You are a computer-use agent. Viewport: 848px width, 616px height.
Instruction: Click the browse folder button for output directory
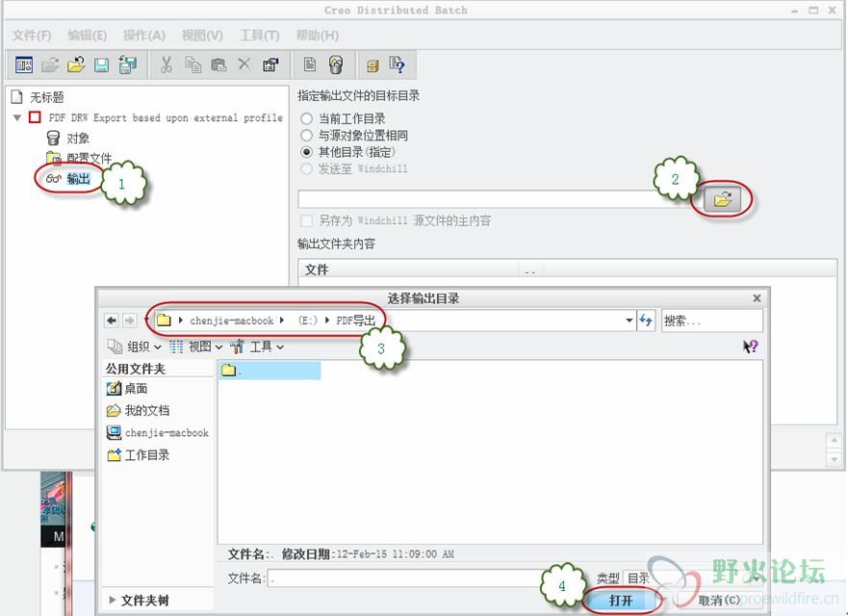723,199
